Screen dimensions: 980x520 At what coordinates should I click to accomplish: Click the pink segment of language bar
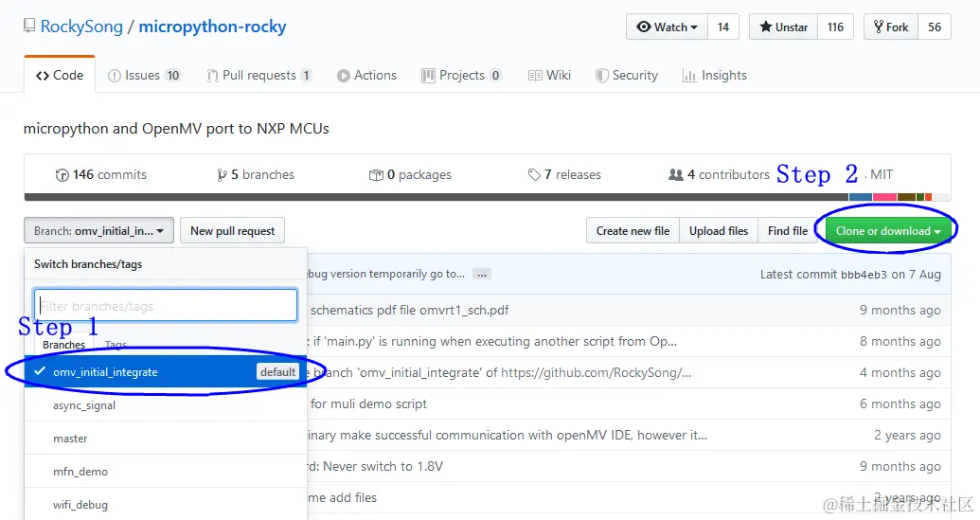(x=884, y=197)
